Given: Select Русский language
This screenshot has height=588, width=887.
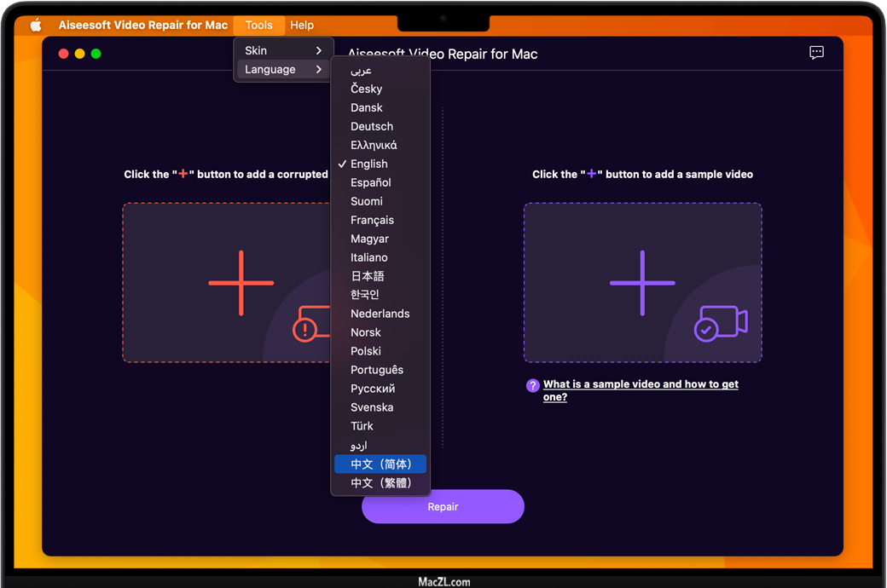Looking at the screenshot, I should [x=380, y=389].
